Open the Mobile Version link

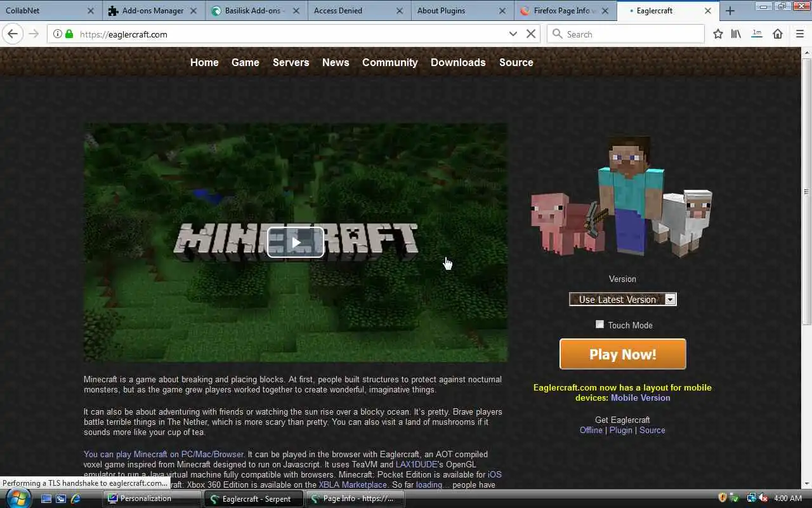641,398
